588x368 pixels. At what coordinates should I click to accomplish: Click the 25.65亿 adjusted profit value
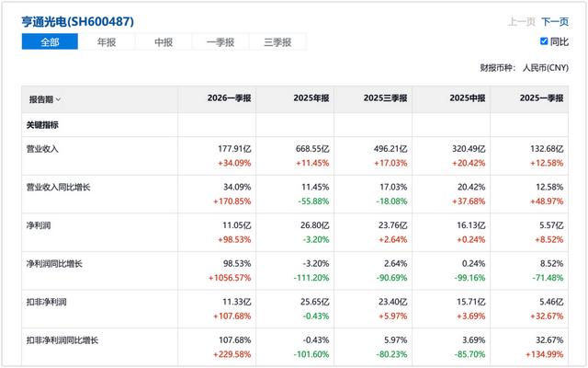point(314,303)
